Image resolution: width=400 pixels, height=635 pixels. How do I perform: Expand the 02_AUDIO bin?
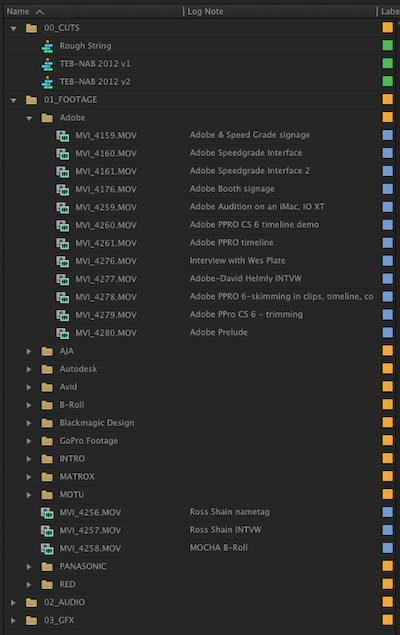(x=13, y=602)
